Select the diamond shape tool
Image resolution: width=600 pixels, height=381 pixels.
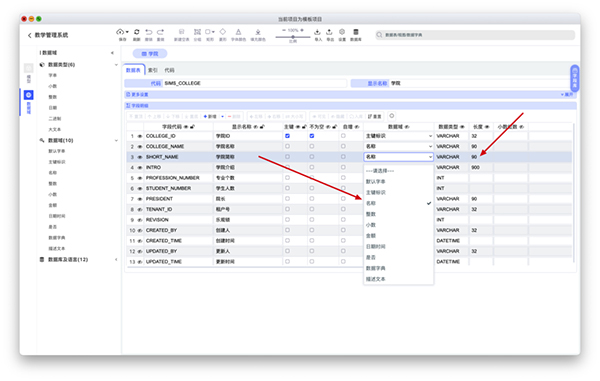click(x=223, y=32)
